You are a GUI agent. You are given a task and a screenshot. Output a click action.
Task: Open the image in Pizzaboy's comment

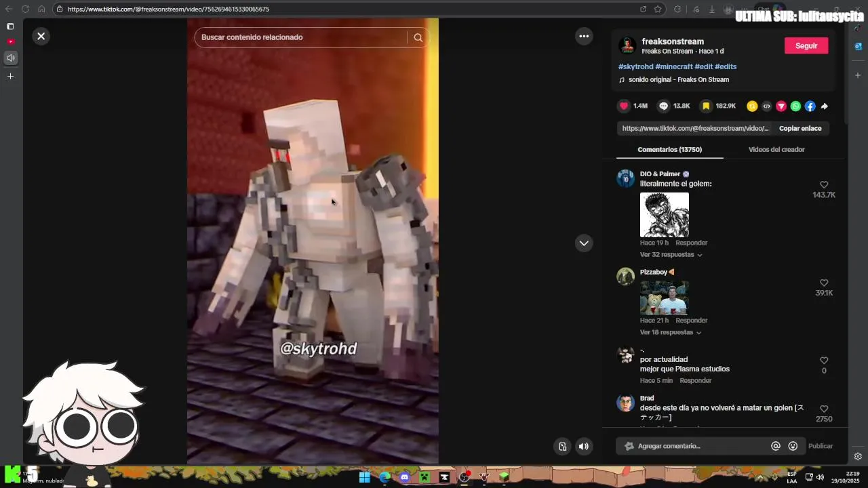coord(664,298)
